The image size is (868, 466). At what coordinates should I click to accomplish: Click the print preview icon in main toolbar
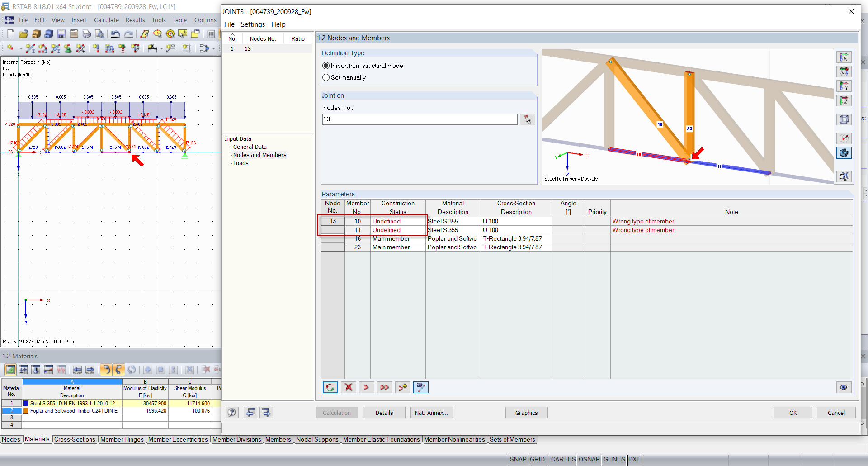[99, 33]
